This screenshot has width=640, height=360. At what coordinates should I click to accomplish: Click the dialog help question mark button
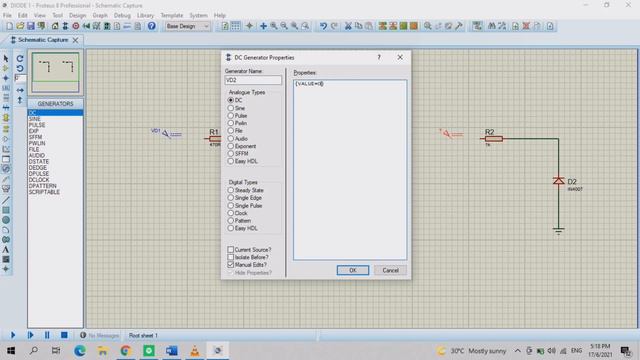click(379, 58)
